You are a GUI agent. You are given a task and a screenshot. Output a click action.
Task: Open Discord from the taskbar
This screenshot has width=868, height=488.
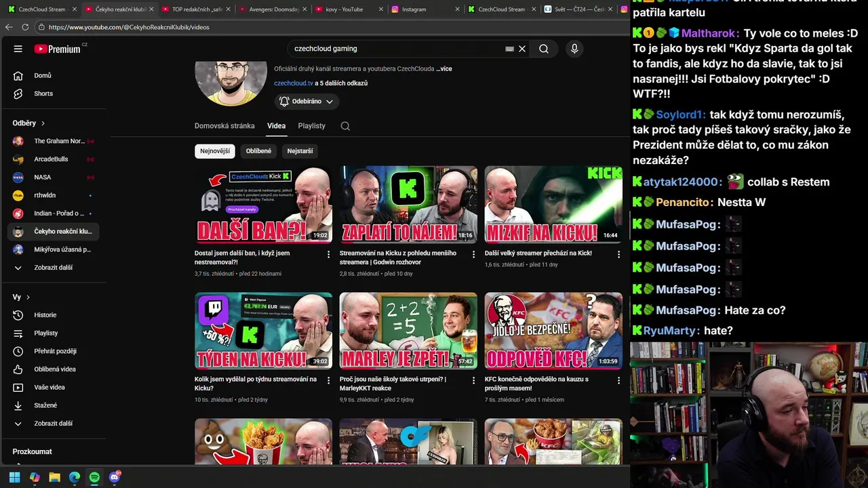pyautogui.click(x=115, y=477)
